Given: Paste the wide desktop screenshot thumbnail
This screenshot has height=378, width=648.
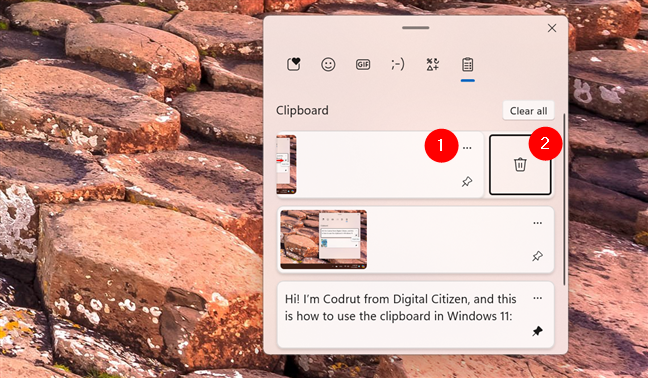Looking at the screenshot, I should tap(323, 240).
